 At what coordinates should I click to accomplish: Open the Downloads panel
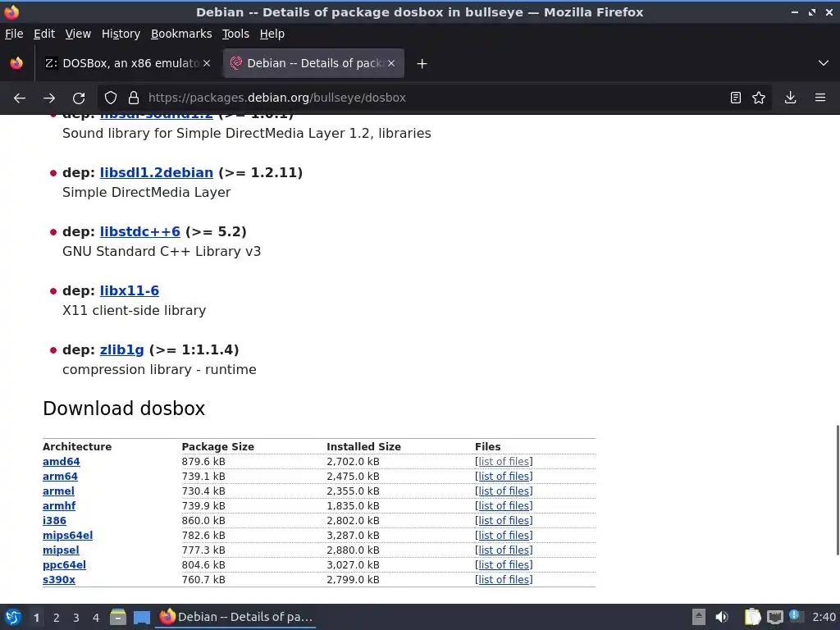[790, 98]
